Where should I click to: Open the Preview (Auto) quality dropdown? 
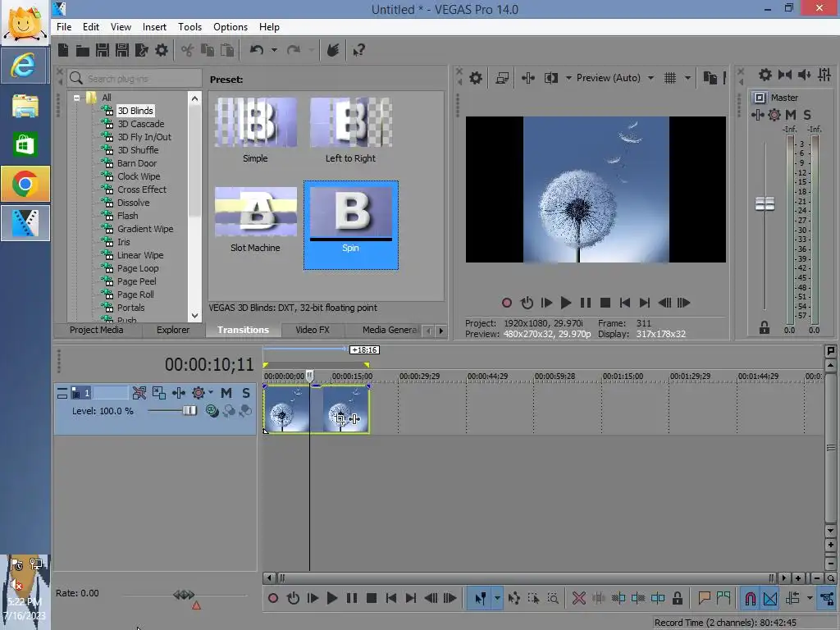[x=651, y=78]
